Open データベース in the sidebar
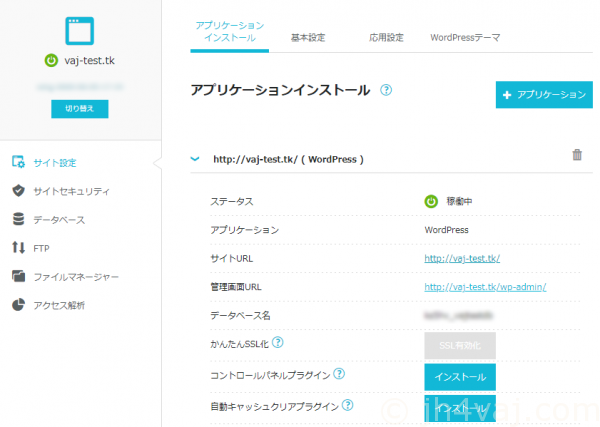Image resolution: width=600 pixels, height=427 pixels. pyautogui.click(x=59, y=219)
